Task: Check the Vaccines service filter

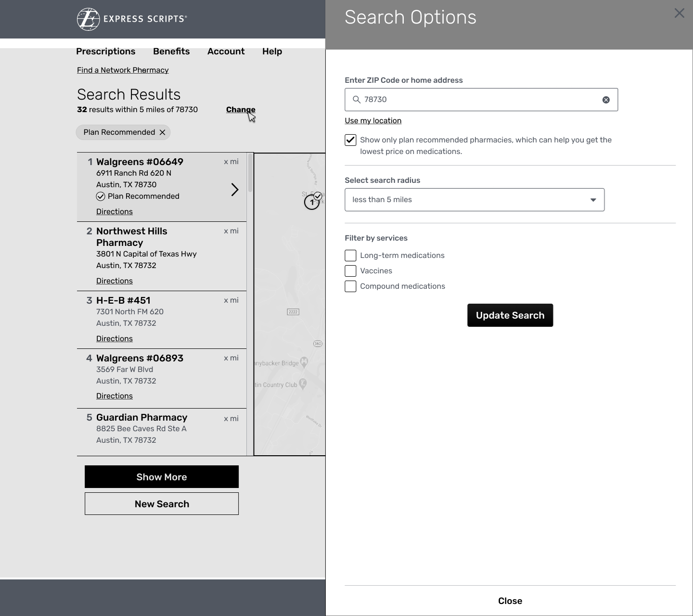Action: [x=350, y=271]
